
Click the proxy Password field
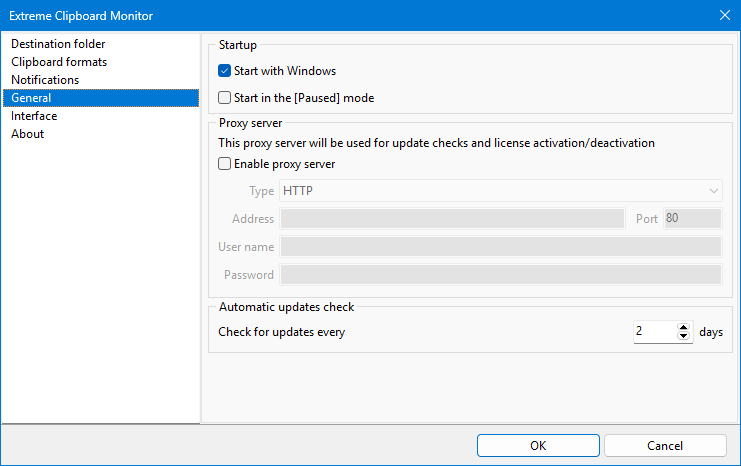click(501, 275)
